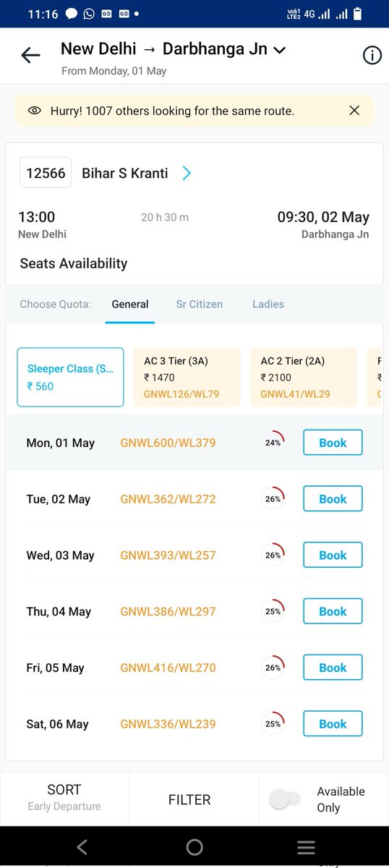This screenshot has width=389, height=868.
Task: Select the General quota tab
Action: 130,305
